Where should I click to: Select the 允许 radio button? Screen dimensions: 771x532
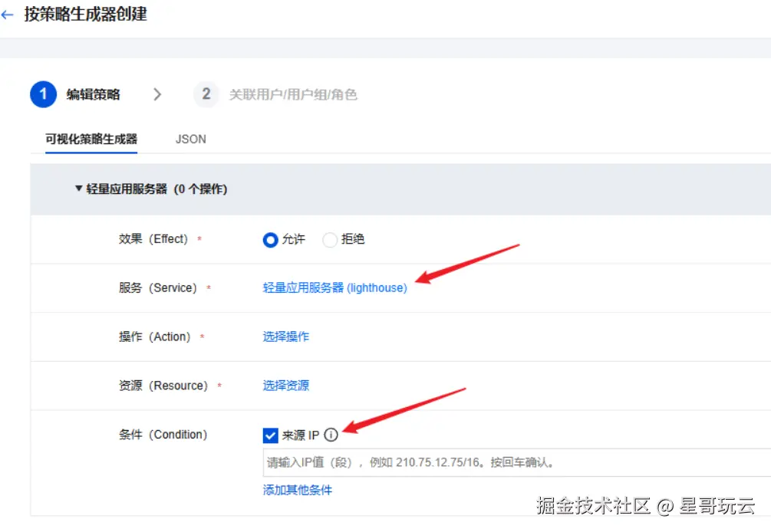point(271,240)
